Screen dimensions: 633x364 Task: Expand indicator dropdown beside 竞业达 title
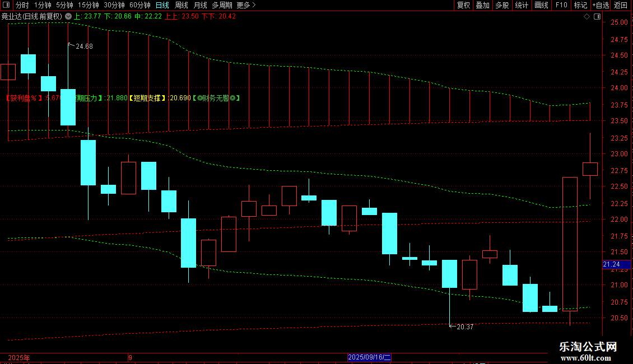tap(68, 16)
